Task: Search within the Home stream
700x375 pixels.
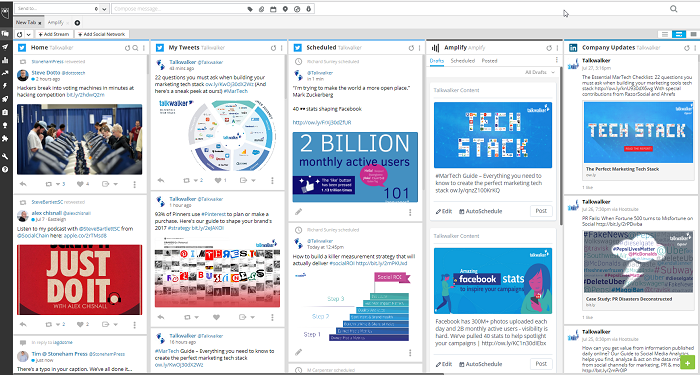Action: coord(135,48)
